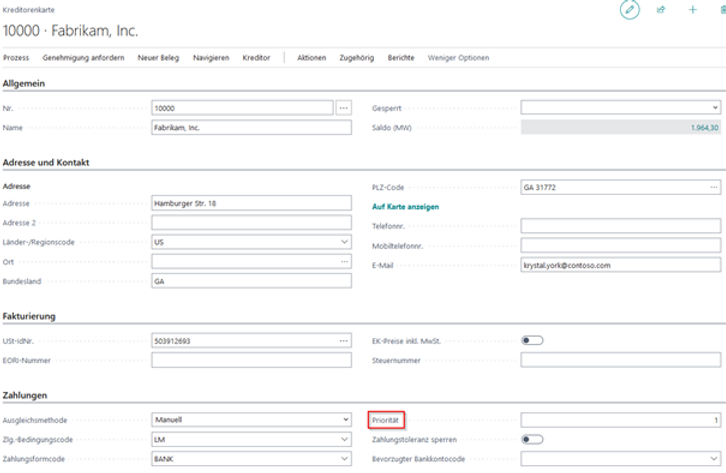Click the pencil edit icon

tap(629, 10)
